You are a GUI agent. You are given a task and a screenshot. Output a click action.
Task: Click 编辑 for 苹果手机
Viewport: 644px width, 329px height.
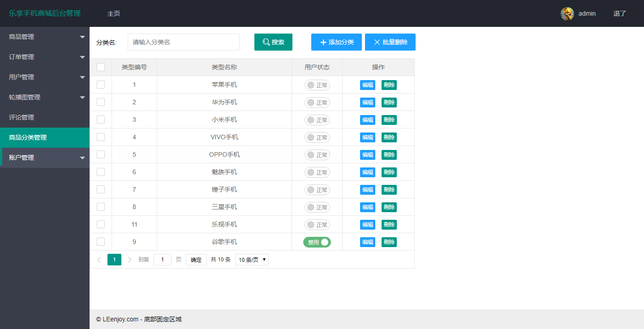[368, 85]
